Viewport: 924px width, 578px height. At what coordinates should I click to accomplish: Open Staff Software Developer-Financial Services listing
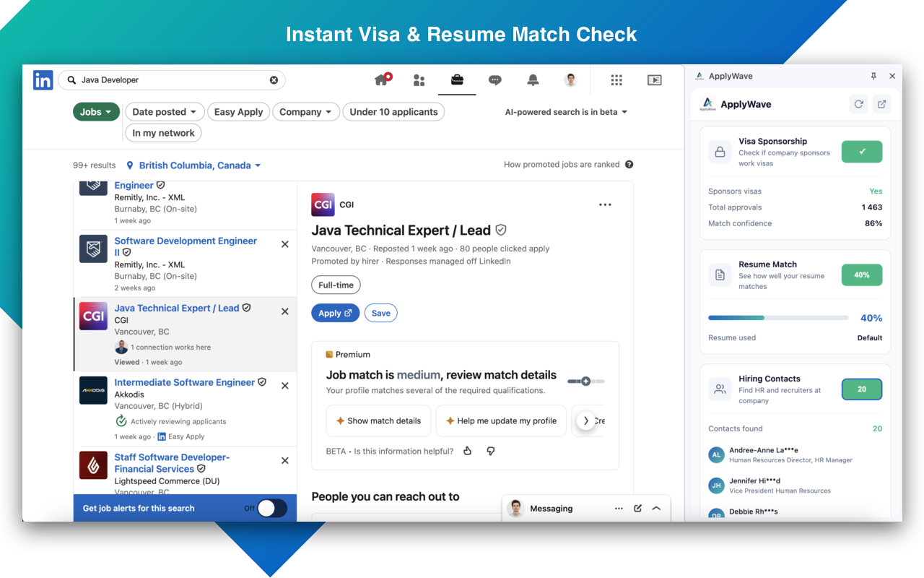click(x=172, y=463)
